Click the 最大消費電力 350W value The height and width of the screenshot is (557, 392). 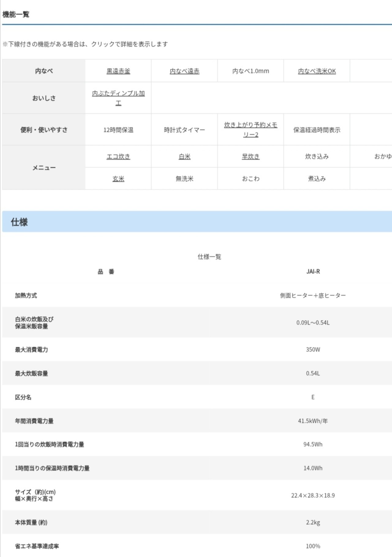click(313, 349)
